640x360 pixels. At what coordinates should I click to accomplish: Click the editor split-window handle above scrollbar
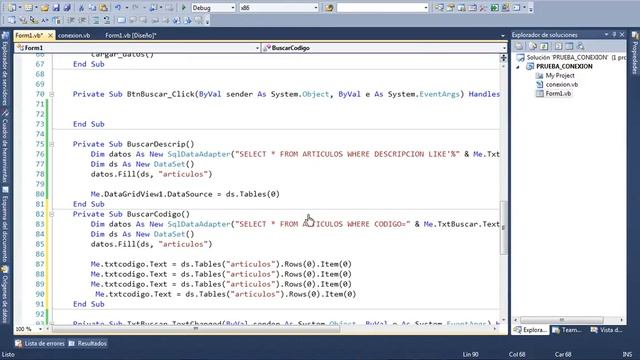click(504, 58)
